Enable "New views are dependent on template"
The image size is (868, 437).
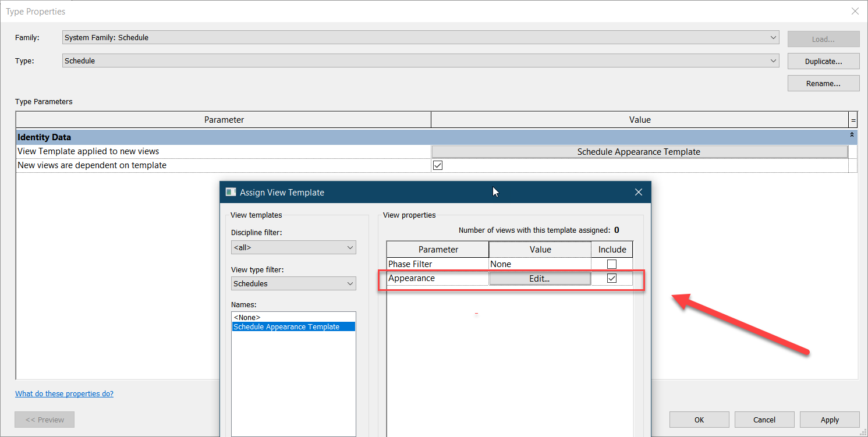point(437,165)
